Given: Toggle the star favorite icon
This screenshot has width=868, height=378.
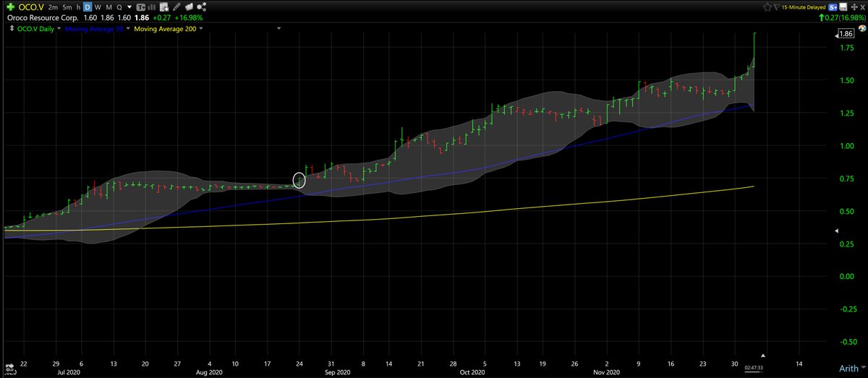Looking at the screenshot, I should [x=767, y=7].
